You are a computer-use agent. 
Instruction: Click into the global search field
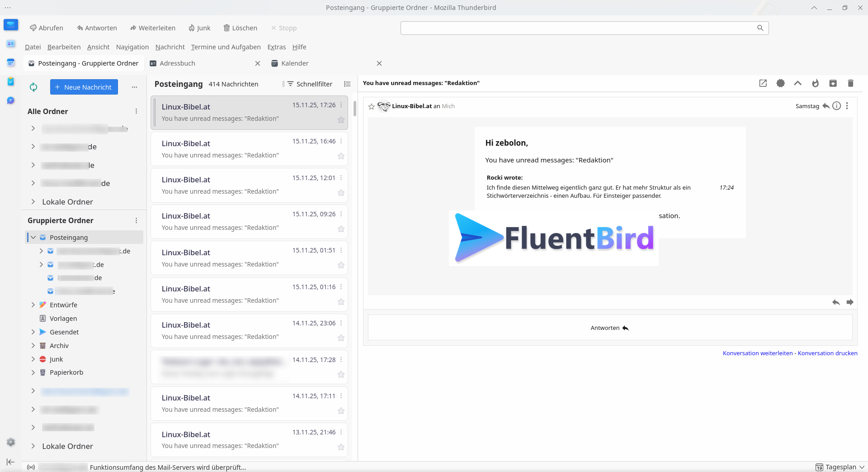pos(579,28)
